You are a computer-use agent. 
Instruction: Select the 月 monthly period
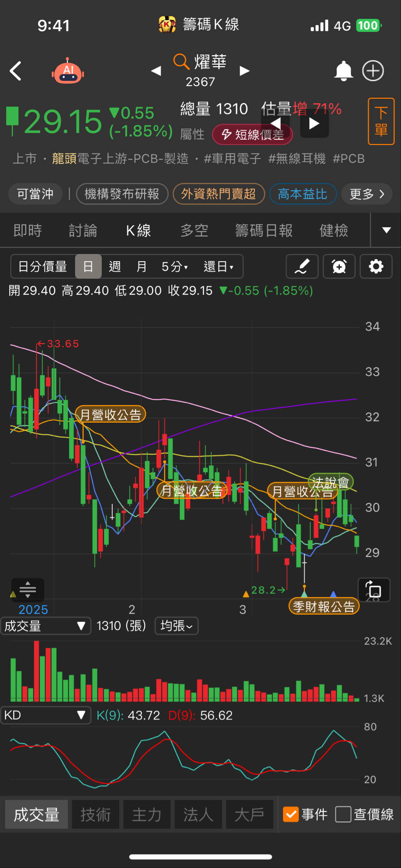[142, 267]
